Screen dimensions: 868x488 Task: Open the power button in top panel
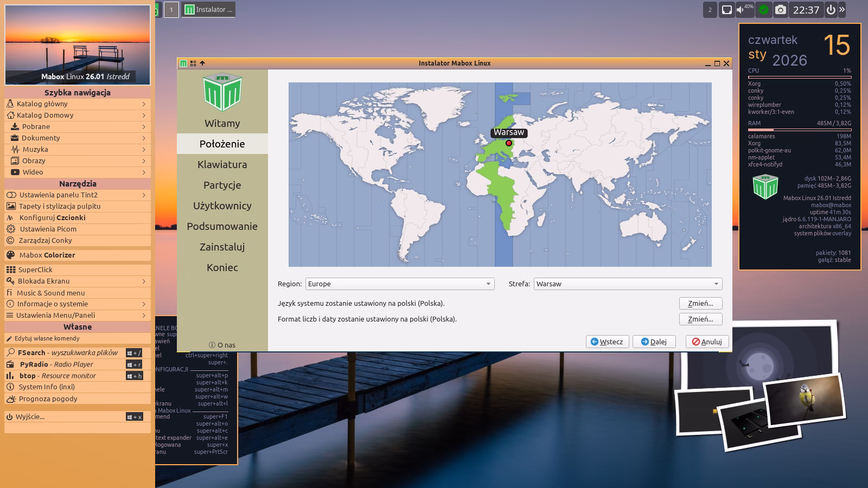831,10
